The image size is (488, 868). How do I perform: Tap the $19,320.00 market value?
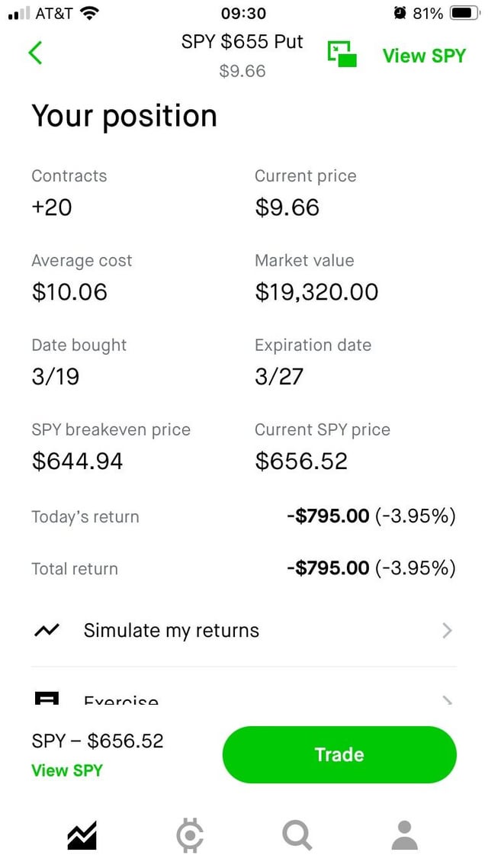(x=316, y=292)
